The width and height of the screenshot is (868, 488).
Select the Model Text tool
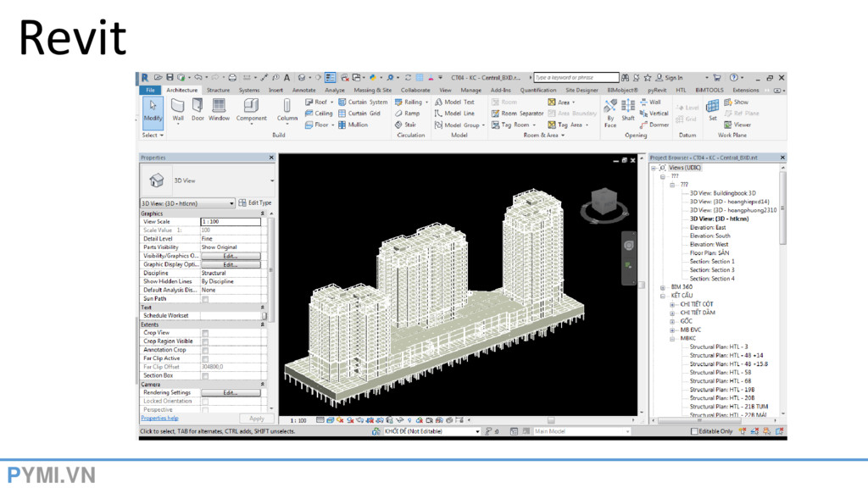click(x=454, y=103)
